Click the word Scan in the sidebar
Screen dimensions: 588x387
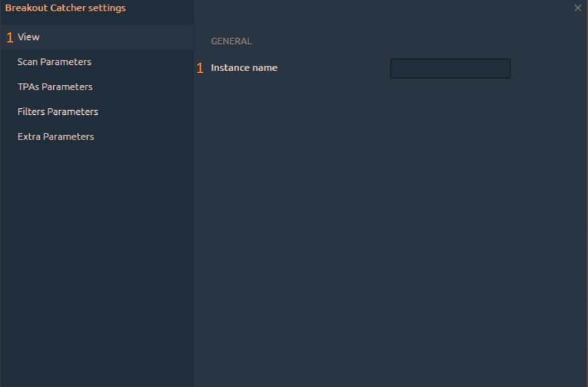click(27, 62)
